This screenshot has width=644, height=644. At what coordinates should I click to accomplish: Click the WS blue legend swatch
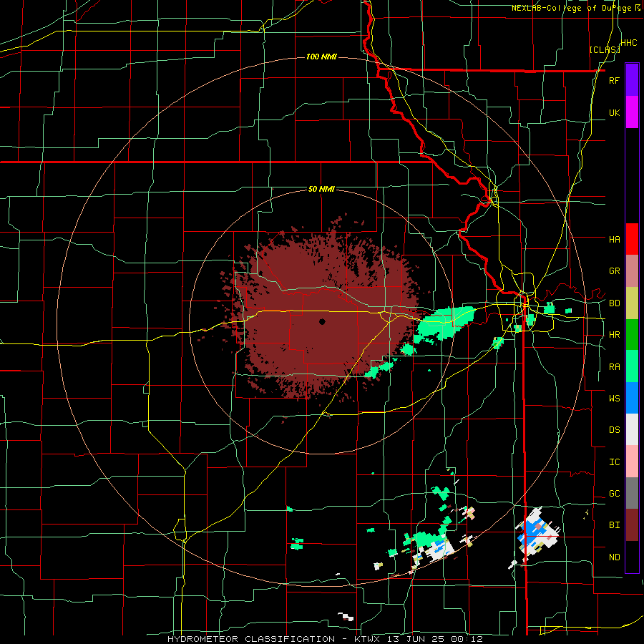632,398
